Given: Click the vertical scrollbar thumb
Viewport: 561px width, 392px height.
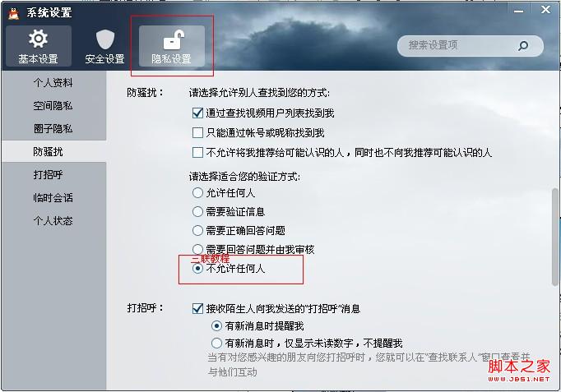Looking at the screenshot, I should click(555, 237).
